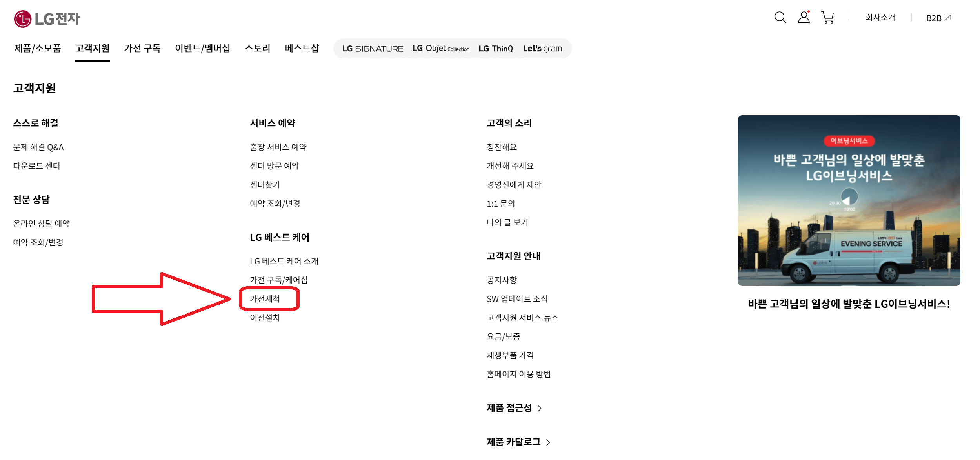The height and width of the screenshot is (460, 980).
Task: Open 출장 서비스 예약 link
Action: (278, 147)
